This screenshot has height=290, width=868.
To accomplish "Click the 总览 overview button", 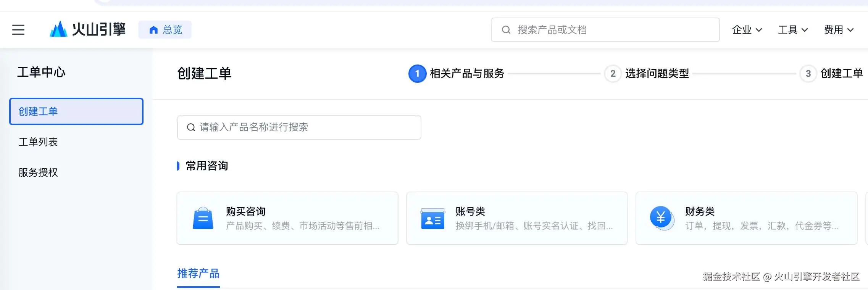I will coord(165,30).
